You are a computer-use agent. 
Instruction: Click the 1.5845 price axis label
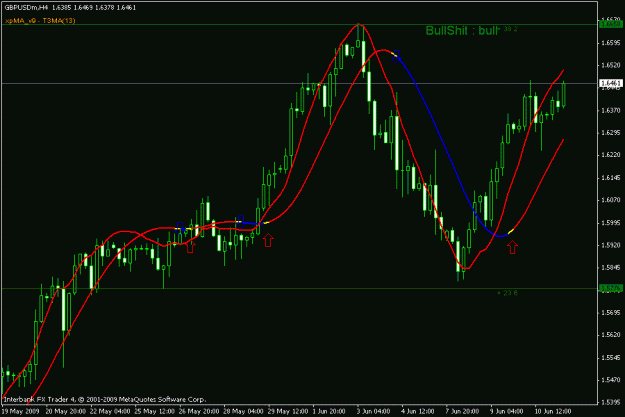tap(611, 268)
